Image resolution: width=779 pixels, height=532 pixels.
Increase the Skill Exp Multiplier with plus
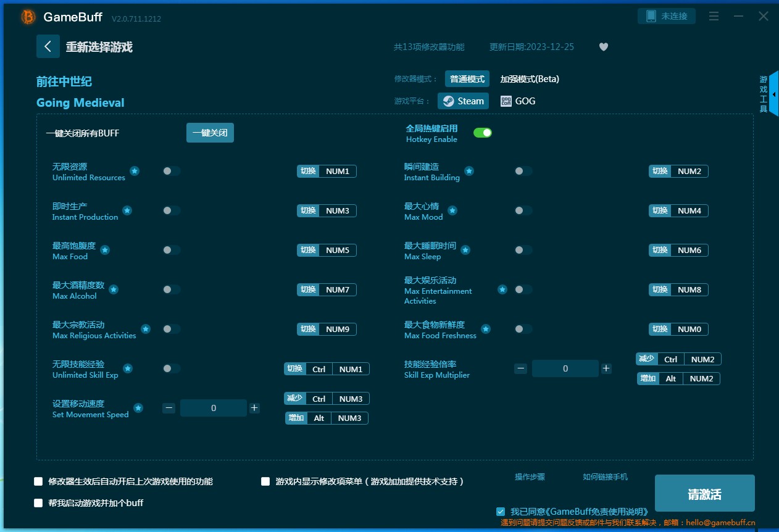[606, 368]
